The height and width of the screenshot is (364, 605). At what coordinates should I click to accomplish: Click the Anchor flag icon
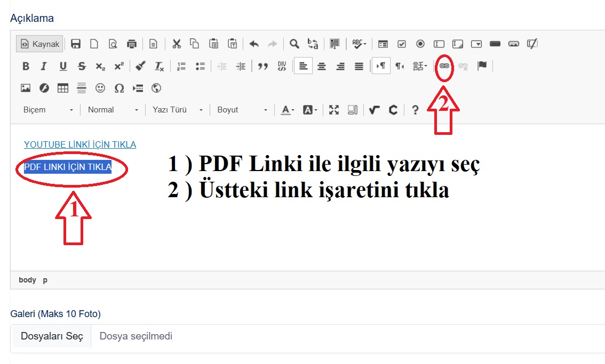[x=482, y=66]
